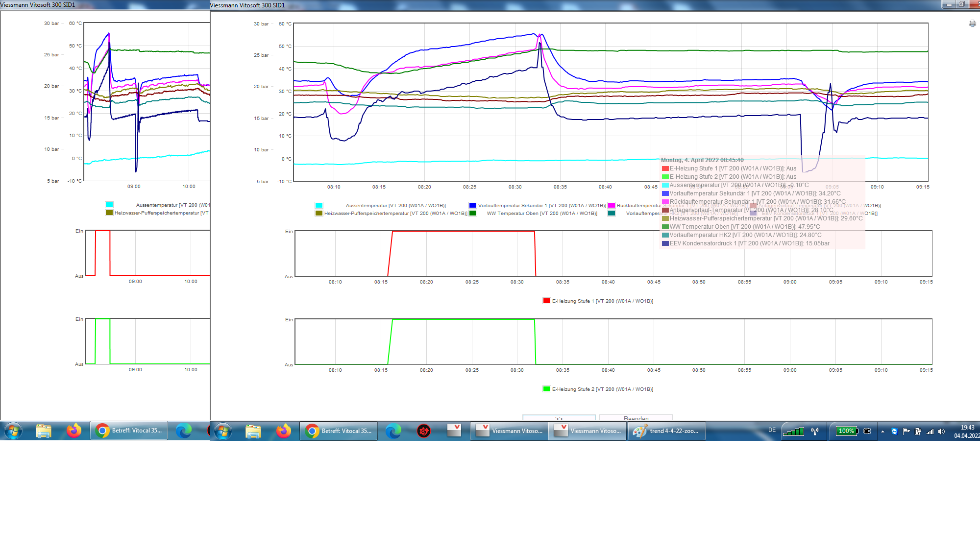Click the green signal strength bars in the tray

[x=793, y=431]
